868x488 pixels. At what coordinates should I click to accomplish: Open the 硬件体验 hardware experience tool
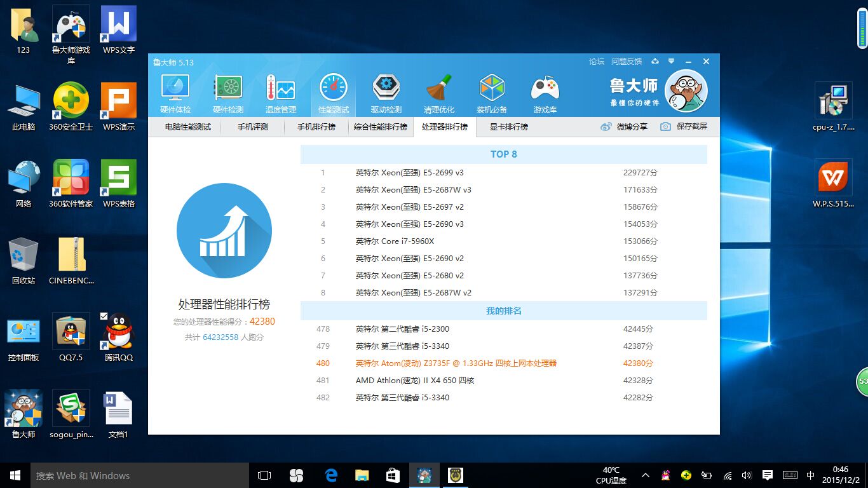175,92
